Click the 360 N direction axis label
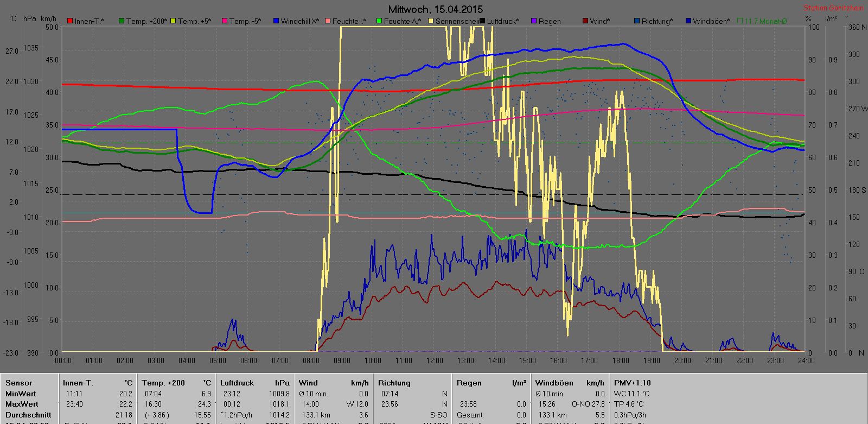Image resolution: width=868 pixels, height=424 pixels. pyautogui.click(x=857, y=27)
